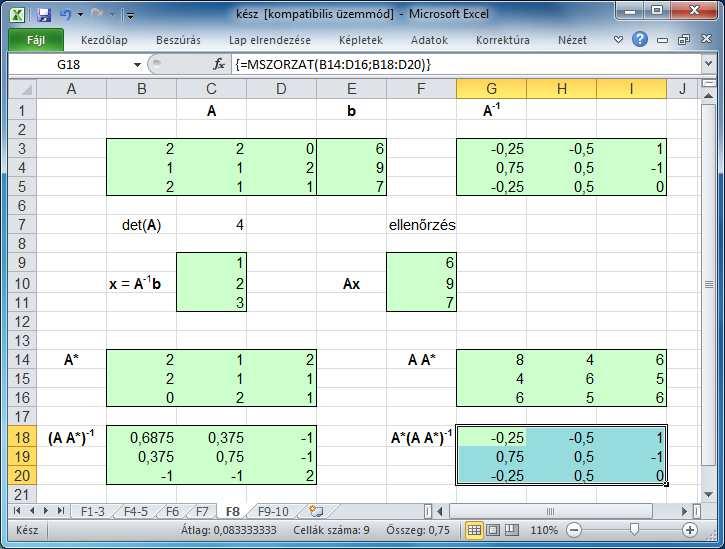Switch to the Kezdőlap ribbon tab
725x549 pixels.
(x=104, y=40)
